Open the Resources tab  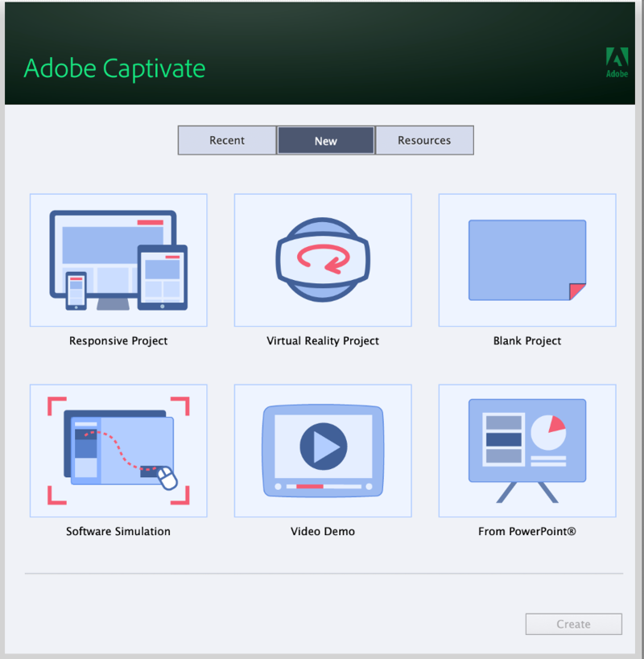pyautogui.click(x=424, y=140)
